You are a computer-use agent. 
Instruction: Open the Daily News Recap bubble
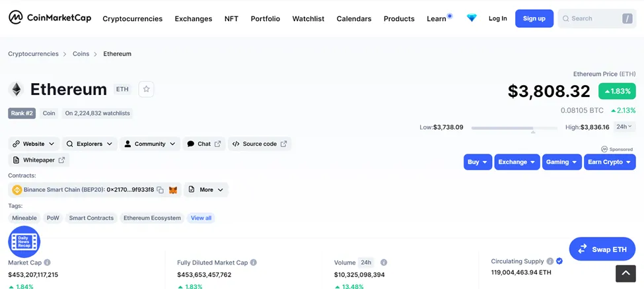click(24, 241)
